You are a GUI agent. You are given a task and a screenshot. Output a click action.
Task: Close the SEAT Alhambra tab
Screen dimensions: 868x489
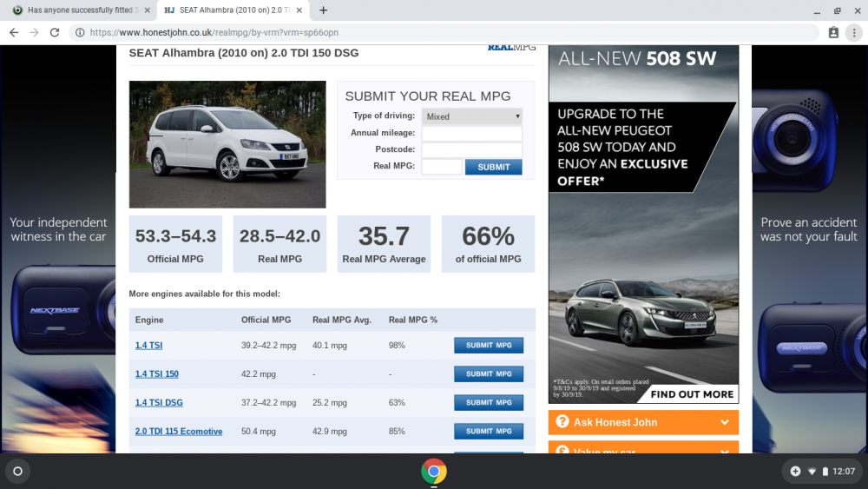pyautogui.click(x=299, y=10)
